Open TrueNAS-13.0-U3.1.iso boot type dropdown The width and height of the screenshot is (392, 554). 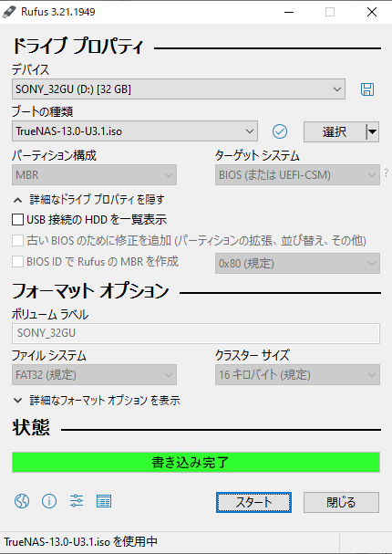point(135,131)
